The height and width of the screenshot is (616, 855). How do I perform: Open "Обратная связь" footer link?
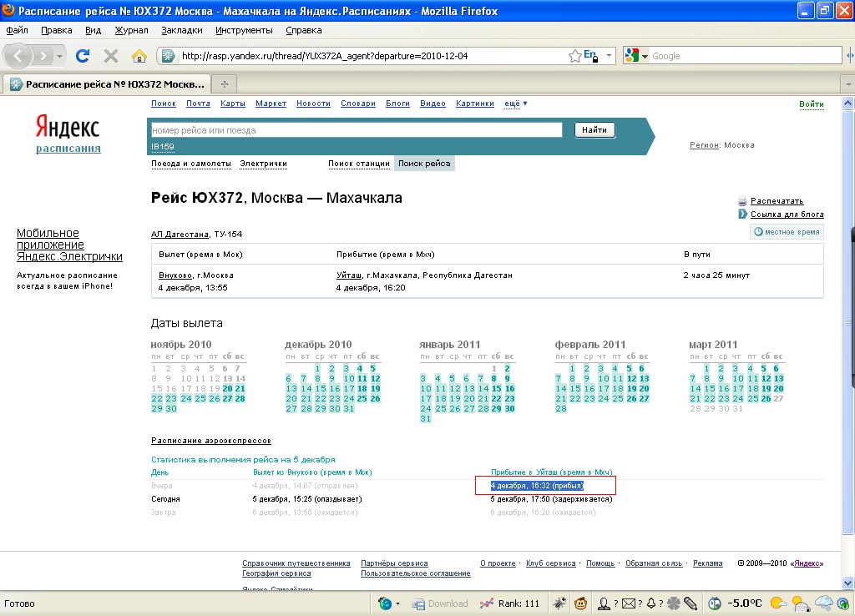pyautogui.click(x=654, y=563)
